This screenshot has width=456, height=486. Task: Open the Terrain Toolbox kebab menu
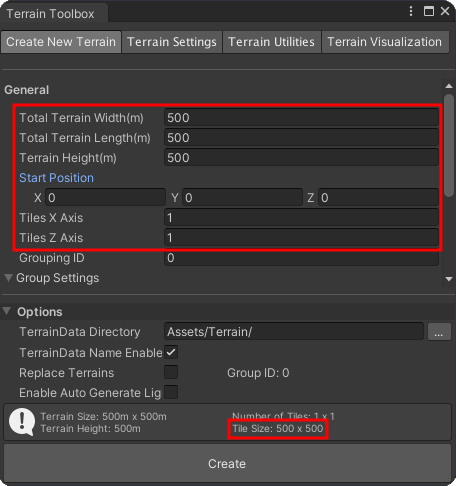[x=411, y=11]
